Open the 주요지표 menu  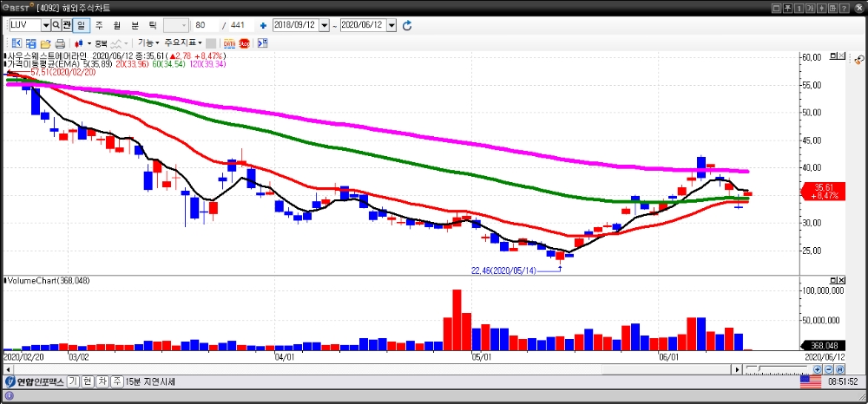point(182,42)
